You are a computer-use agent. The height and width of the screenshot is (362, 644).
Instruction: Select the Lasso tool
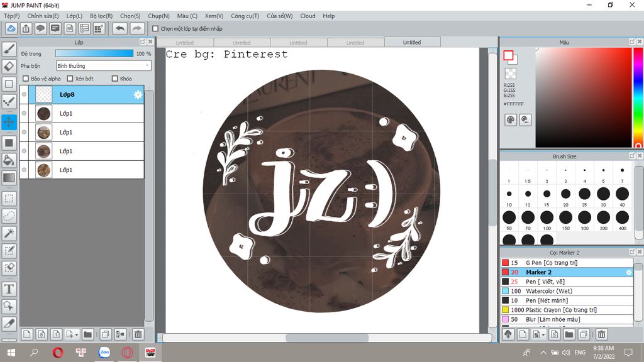9,216
